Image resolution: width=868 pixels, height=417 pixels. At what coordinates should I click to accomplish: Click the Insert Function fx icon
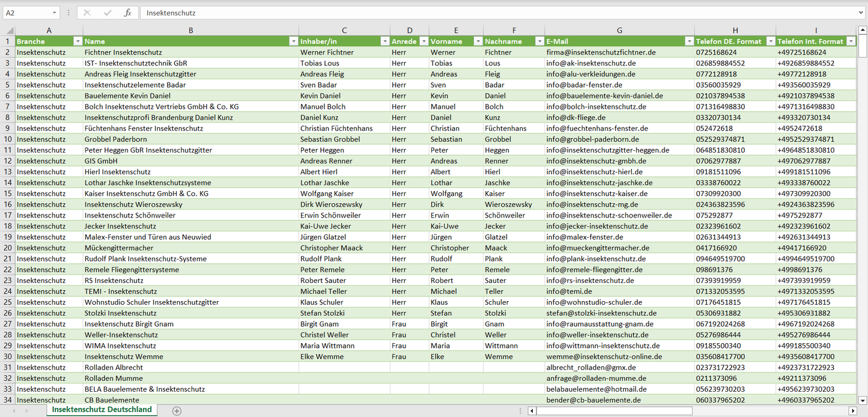pos(127,13)
